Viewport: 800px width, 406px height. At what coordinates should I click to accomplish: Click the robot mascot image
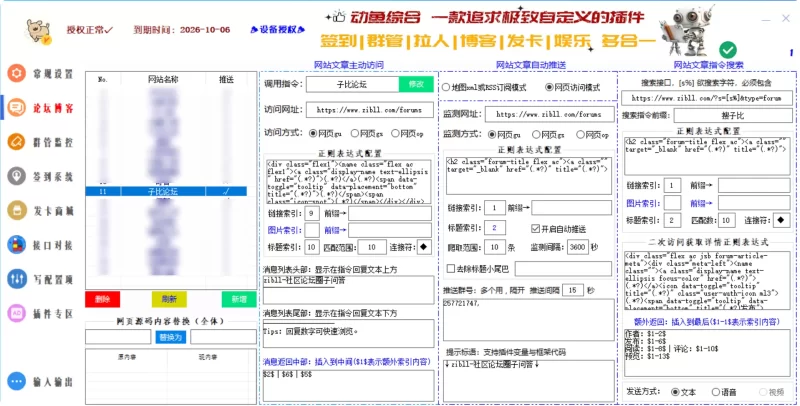tap(687, 32)
